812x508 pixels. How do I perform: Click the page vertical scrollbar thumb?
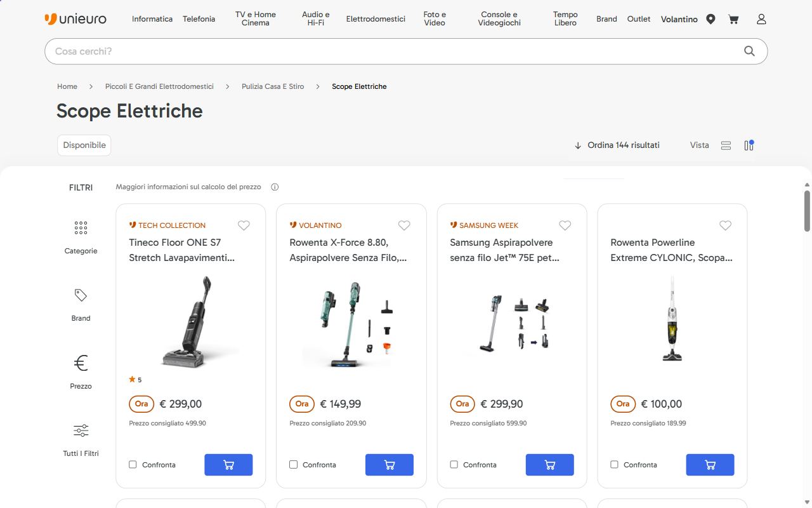click(x=807, y=211)
